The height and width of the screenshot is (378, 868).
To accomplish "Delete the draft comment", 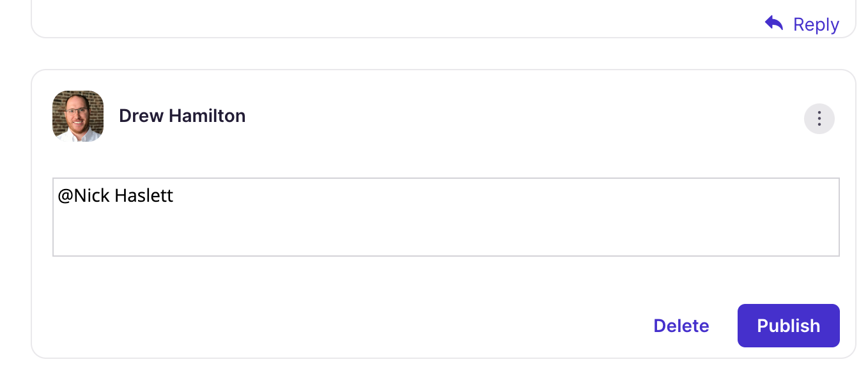I will coord(681,326).
